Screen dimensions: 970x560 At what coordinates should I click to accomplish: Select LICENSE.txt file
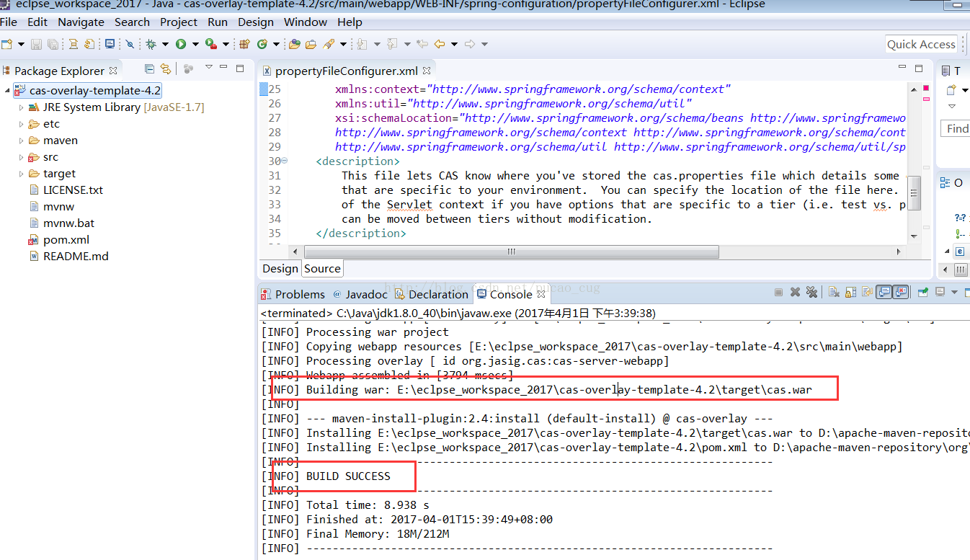coord(66,190)
